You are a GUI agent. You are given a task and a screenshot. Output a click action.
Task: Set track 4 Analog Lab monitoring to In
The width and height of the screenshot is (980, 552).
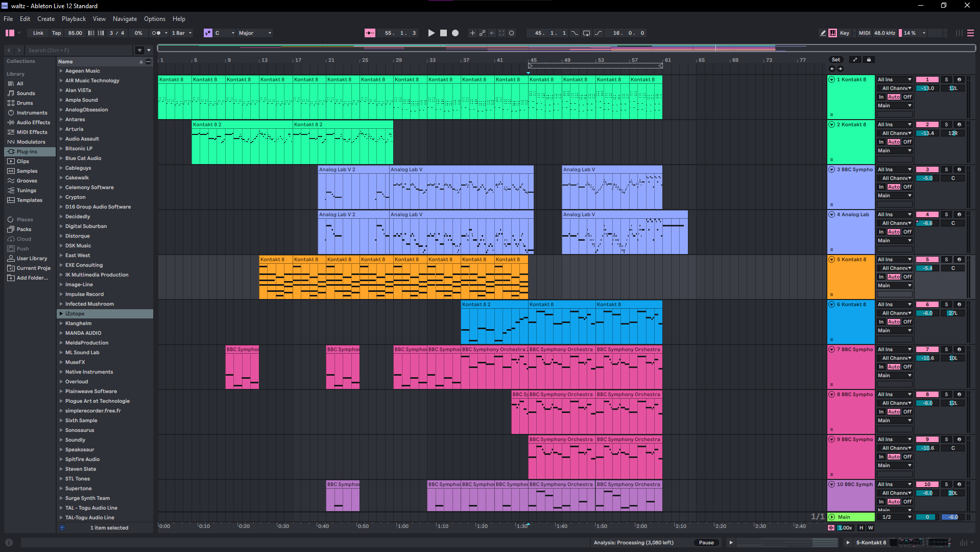(x=881, y=232)
